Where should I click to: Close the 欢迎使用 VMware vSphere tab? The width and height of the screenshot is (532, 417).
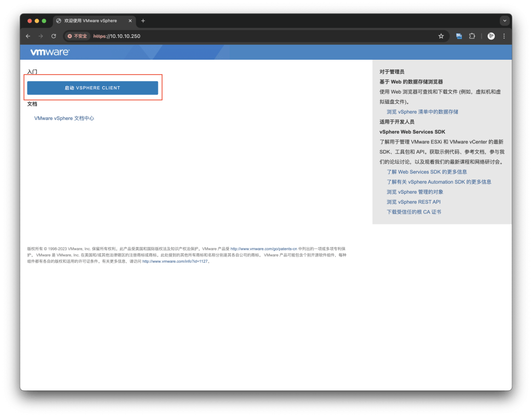coord(130,21)
